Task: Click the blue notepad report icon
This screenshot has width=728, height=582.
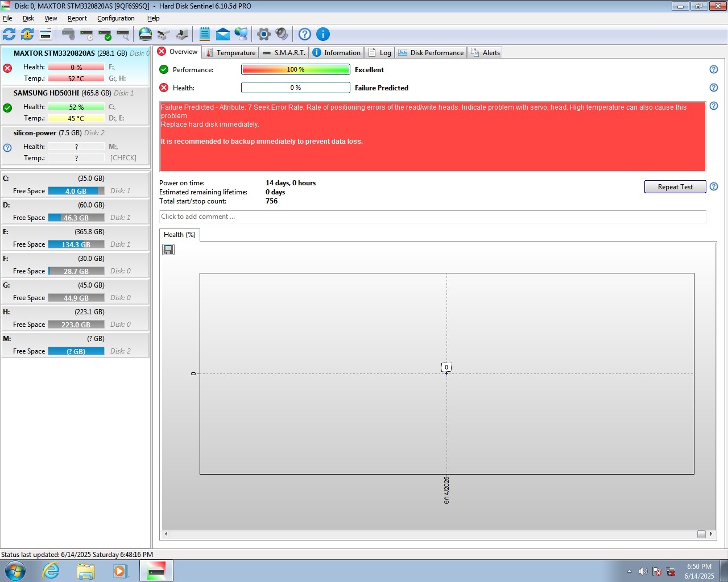Action: pos(205,34)
